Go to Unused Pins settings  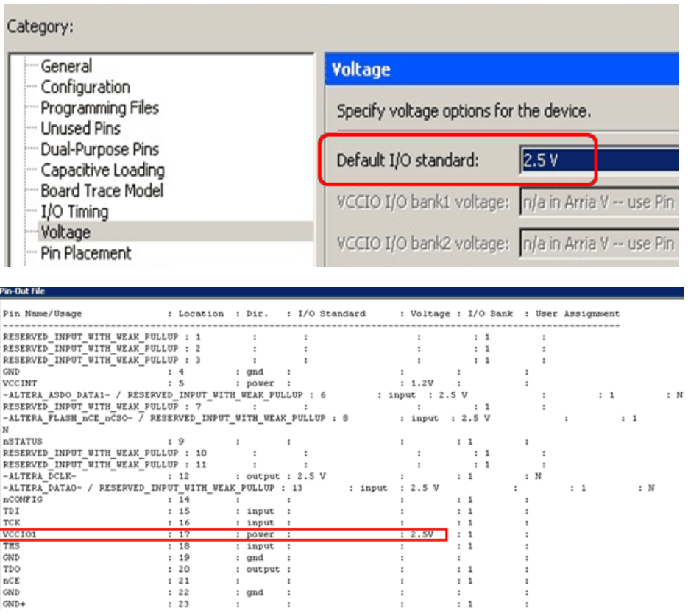click(x=80, y=128)
